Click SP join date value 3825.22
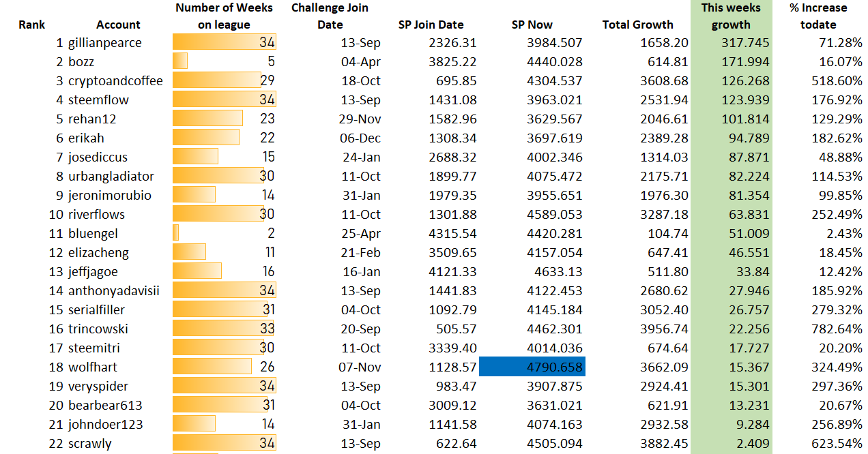This screenshot has width=868, height=454. click(452, 61)
